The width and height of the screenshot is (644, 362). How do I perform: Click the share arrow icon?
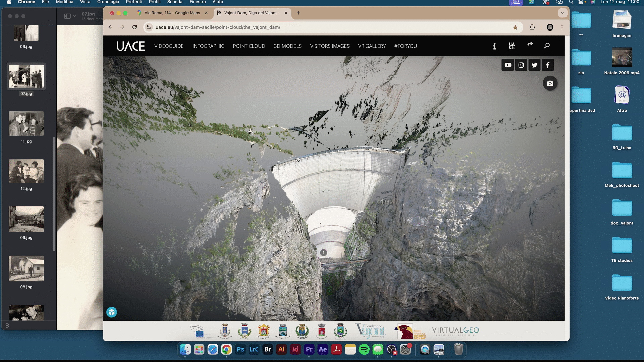coord(530,45)
